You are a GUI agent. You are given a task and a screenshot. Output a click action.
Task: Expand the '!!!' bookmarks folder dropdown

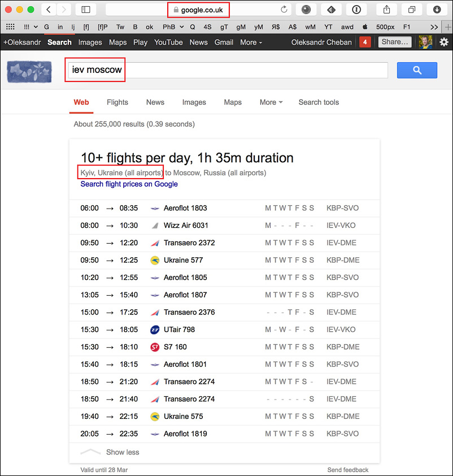point(31,27)
